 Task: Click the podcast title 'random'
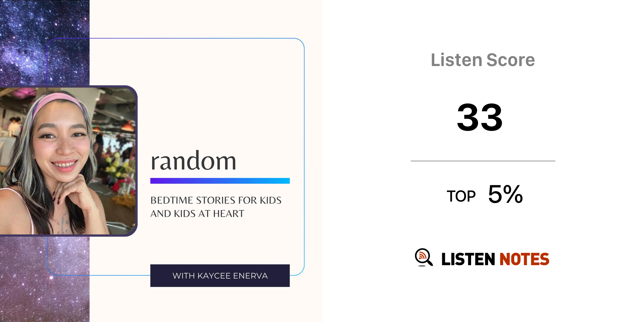tap(193, 161)
